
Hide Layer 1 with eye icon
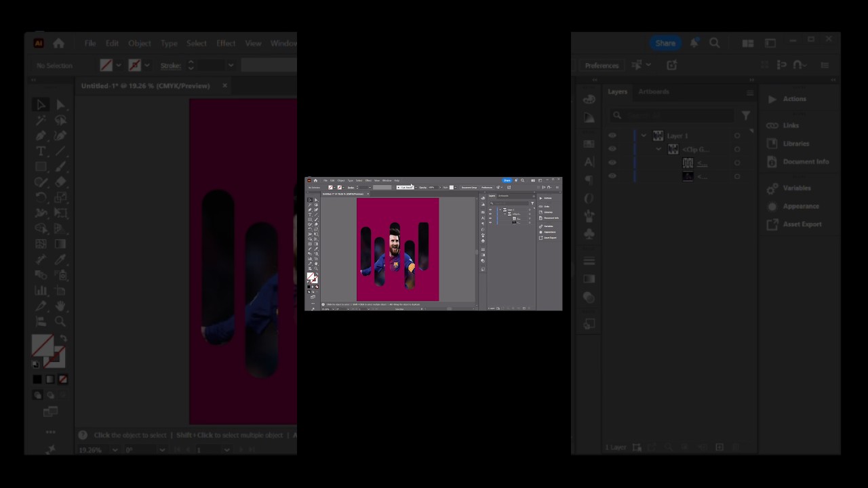[612, 136]
